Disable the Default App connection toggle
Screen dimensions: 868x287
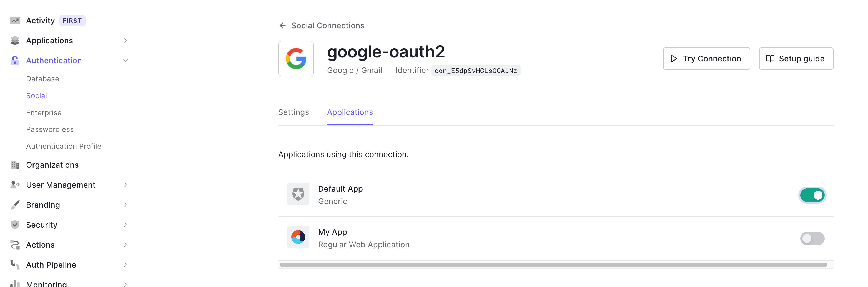pos(812,195)
